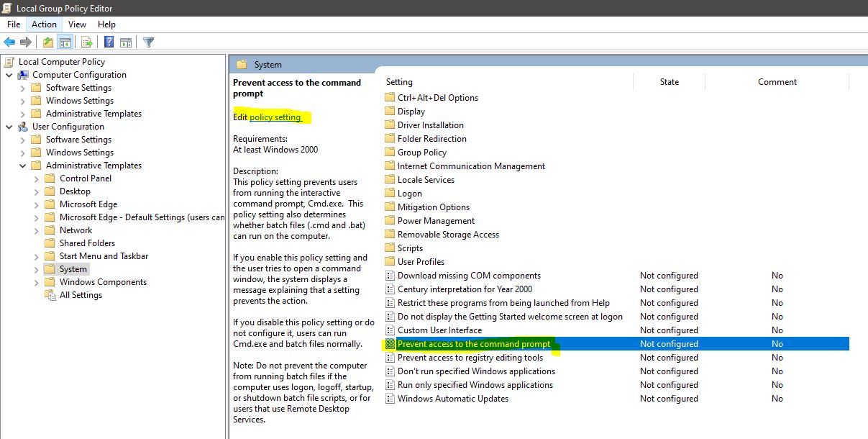
Task: Collapse the Administrative Templates node under User Configuration
Action: click(x=23, y=165)
